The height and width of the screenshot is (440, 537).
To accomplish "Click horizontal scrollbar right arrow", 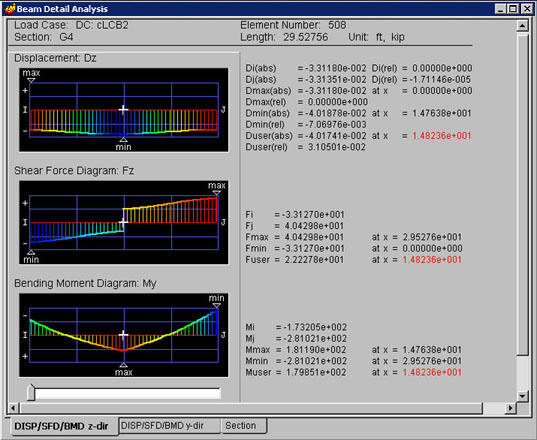I will pyautogui.click(x=511, y=408).
